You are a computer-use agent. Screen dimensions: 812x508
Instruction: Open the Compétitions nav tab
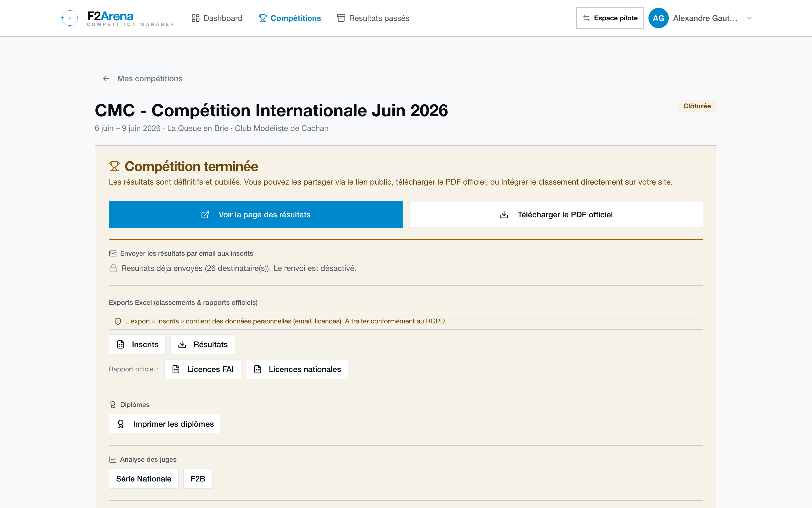(290, 18)
